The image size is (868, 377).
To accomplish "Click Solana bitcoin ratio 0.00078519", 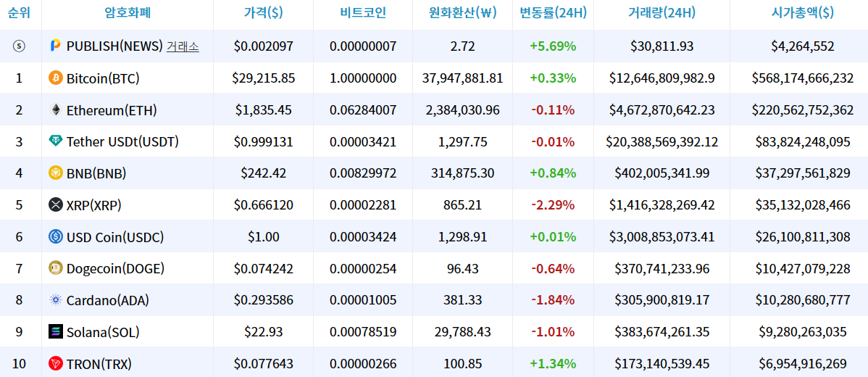I will (363, 332).
